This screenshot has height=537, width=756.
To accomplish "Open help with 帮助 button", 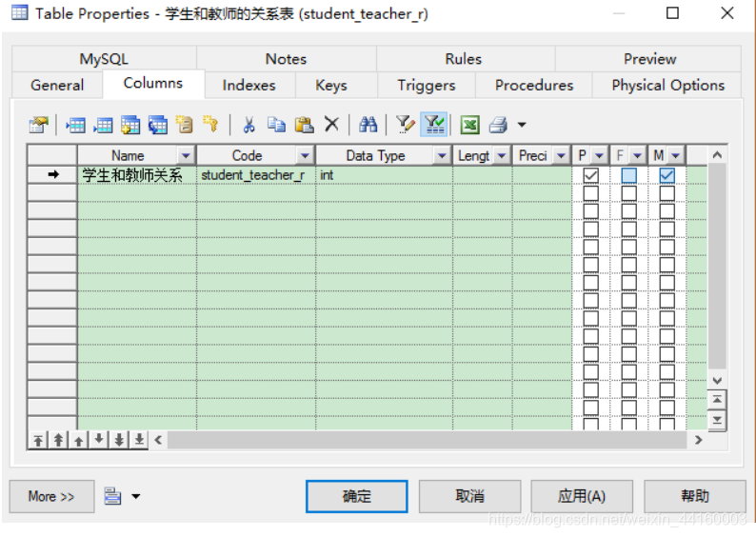I will click(x=695, y=496).
